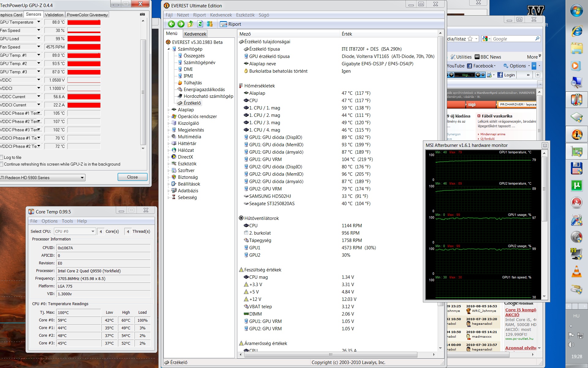This screenshot has width=588, height=368.
Task: Close the MSI Afterburner hardware monitor
Action: 545,145
